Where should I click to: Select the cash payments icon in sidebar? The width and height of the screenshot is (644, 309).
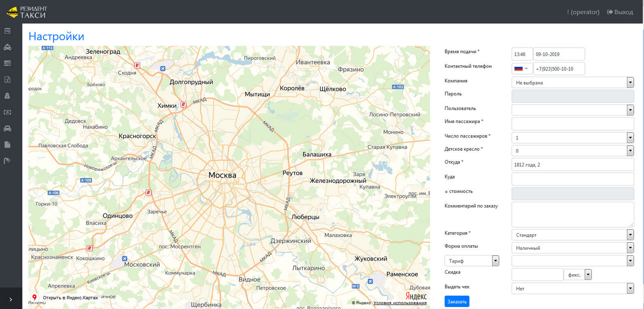click(7, 112)
